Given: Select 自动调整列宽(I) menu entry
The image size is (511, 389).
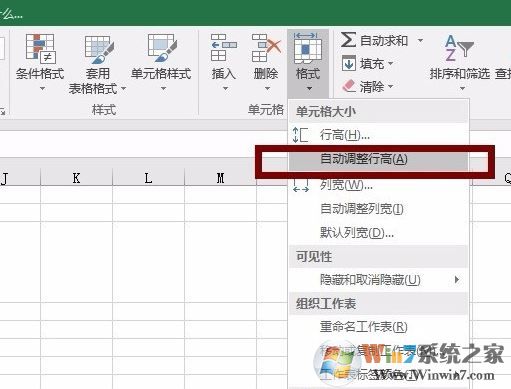Looking at the screenshot, I should point(379,209).
